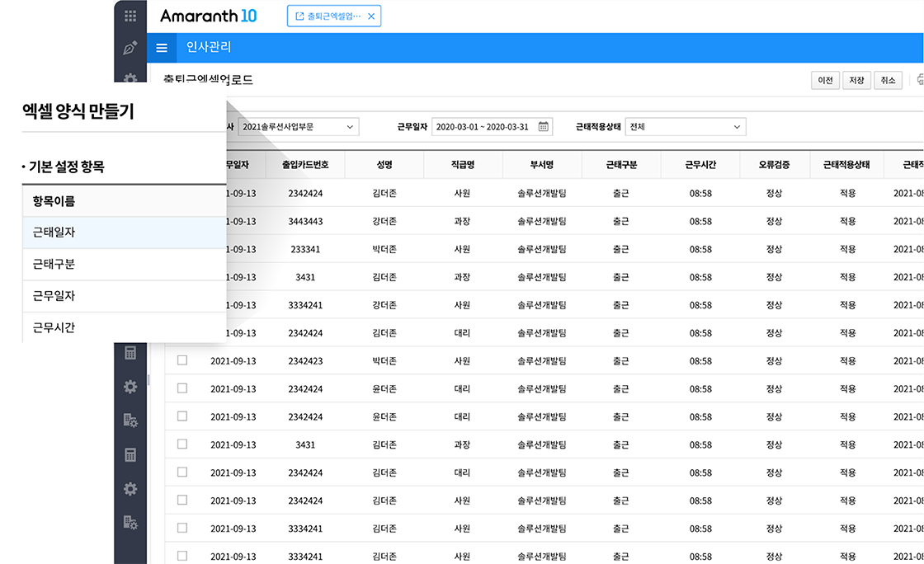Viewport: 924px width, 564px height.
Task: Click 08:58 cell in 3443443 row
Action: (x=700, y=221)
